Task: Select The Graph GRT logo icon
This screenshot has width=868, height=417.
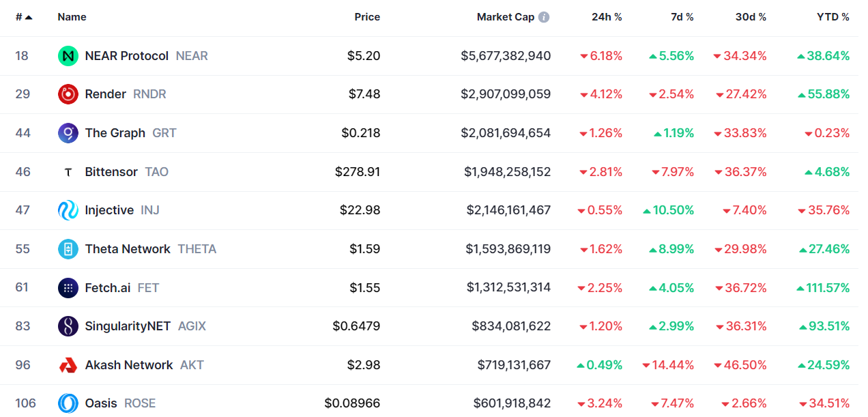Action: (x=68, y=133)
